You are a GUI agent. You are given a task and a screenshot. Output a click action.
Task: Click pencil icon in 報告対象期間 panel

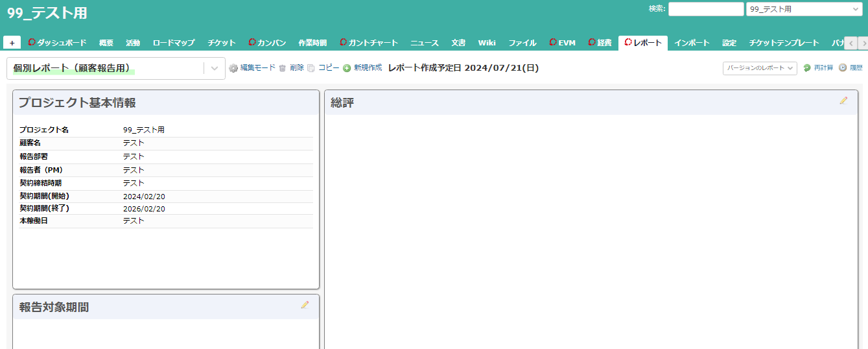tap(305, 305)
